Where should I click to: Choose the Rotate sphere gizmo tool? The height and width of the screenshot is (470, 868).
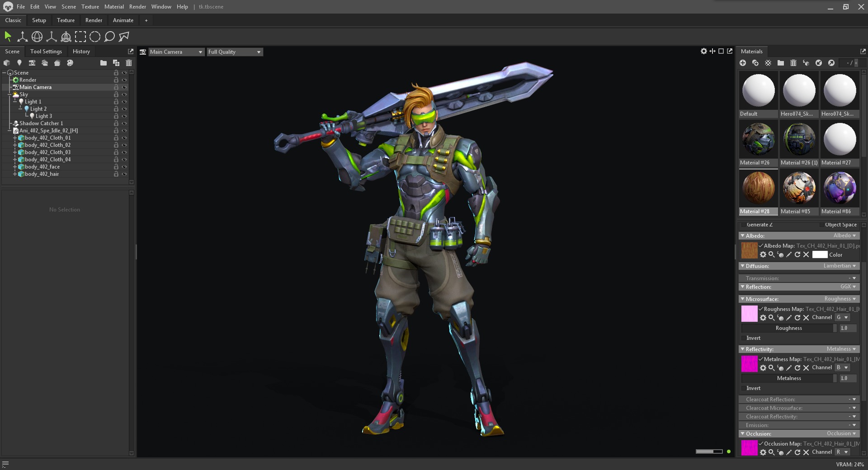tap(37, 37)
